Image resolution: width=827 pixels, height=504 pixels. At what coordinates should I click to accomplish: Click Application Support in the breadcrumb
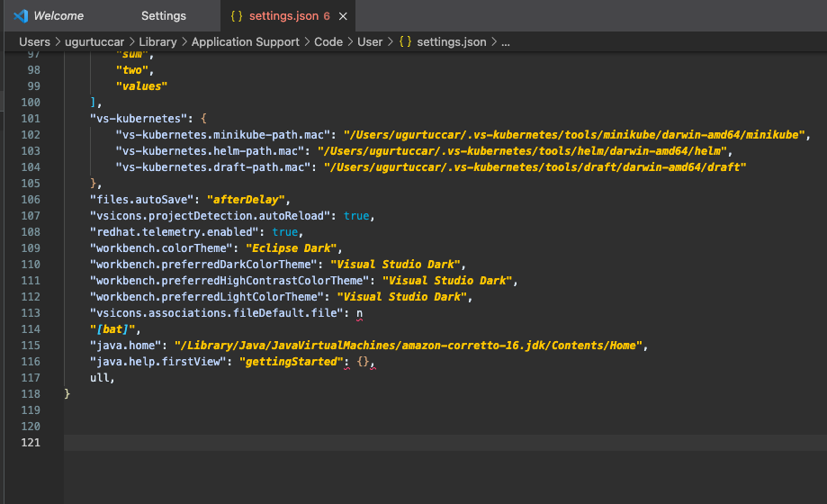coord(246,41)
